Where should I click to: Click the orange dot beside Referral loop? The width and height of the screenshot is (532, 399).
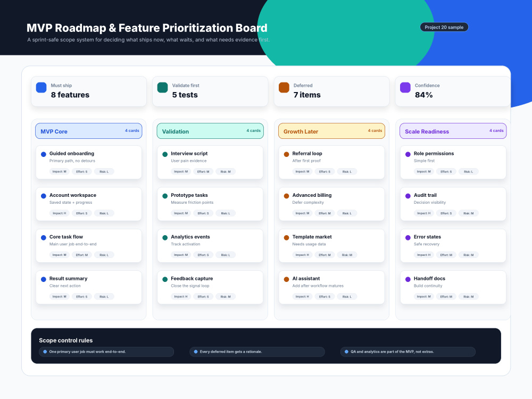click(x=286, y=154)
